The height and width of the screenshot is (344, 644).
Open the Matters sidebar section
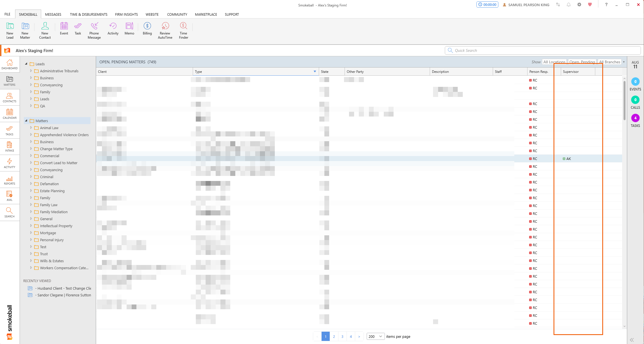[x=10, y=81]
